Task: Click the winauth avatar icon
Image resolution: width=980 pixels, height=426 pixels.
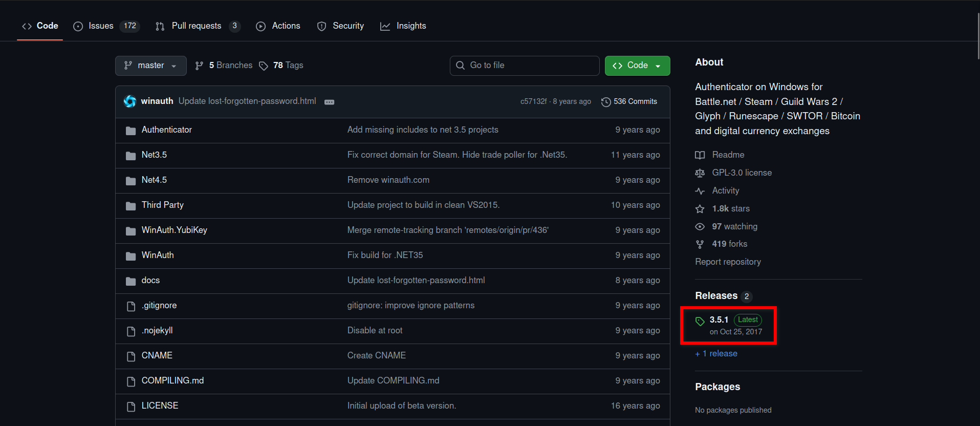Action: (x=130, y=101)
